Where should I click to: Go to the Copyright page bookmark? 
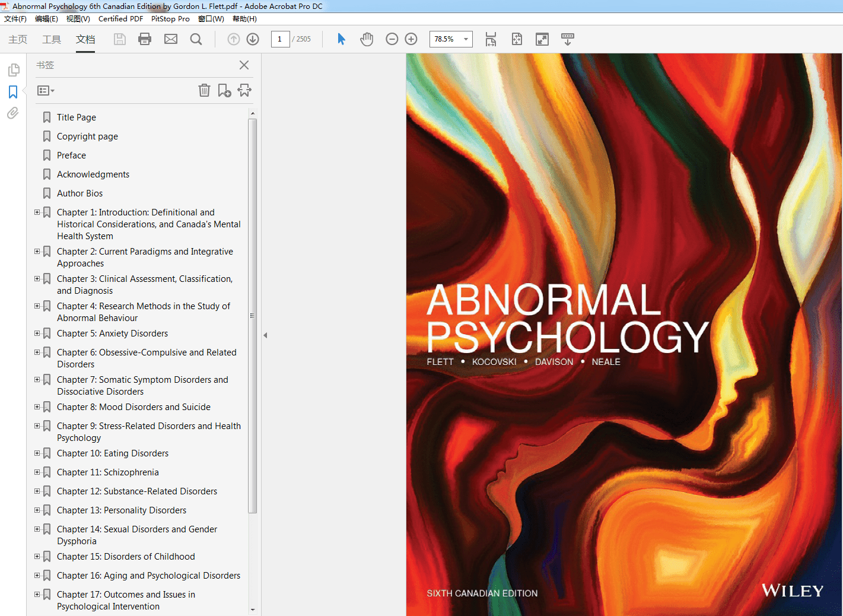coord(87,136)
